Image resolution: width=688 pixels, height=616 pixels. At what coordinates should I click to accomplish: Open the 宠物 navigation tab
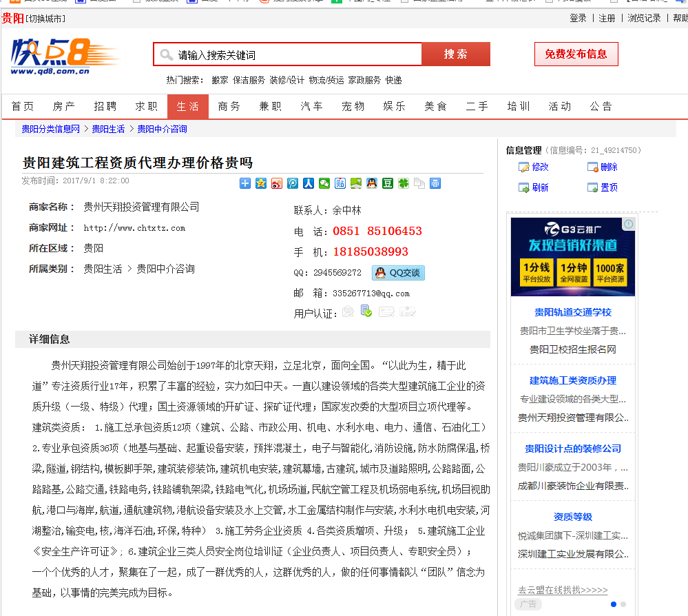353,106
